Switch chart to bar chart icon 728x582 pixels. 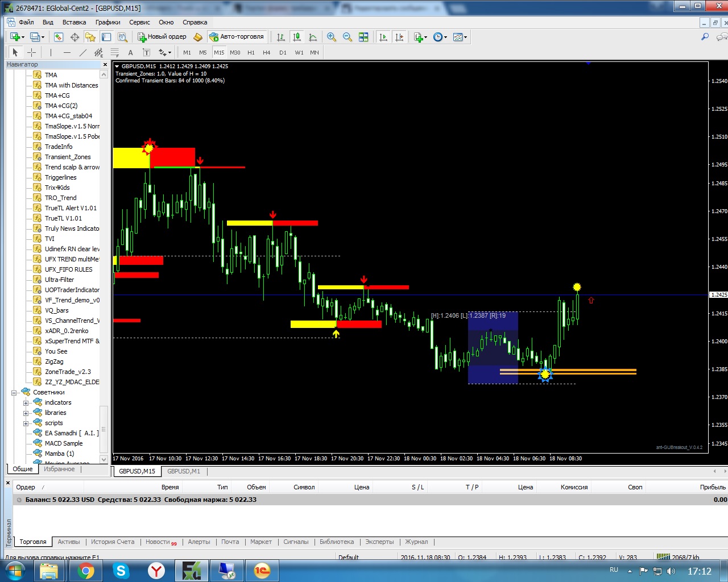(x=280, y=37)
